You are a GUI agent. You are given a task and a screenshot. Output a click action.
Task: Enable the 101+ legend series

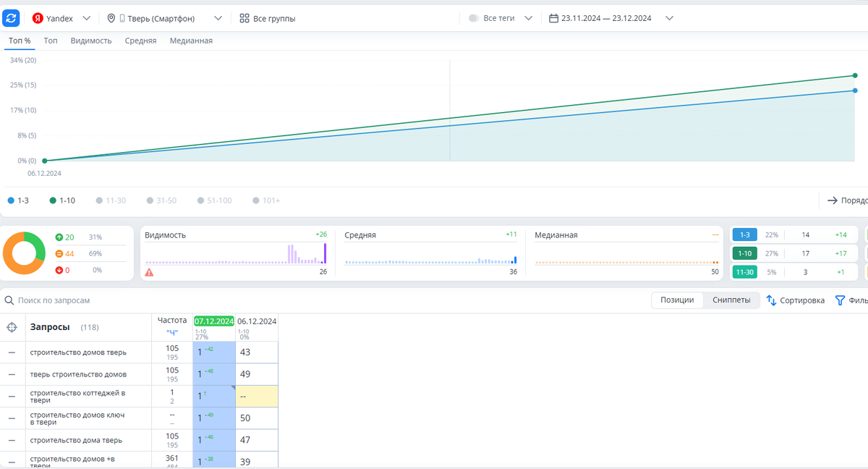[x=266, y=200]
